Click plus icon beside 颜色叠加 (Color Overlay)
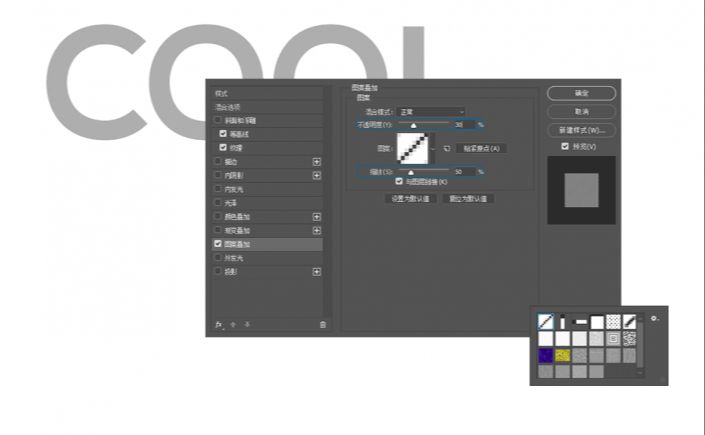Viewport: 705px width, 435px height. (317, 217)
